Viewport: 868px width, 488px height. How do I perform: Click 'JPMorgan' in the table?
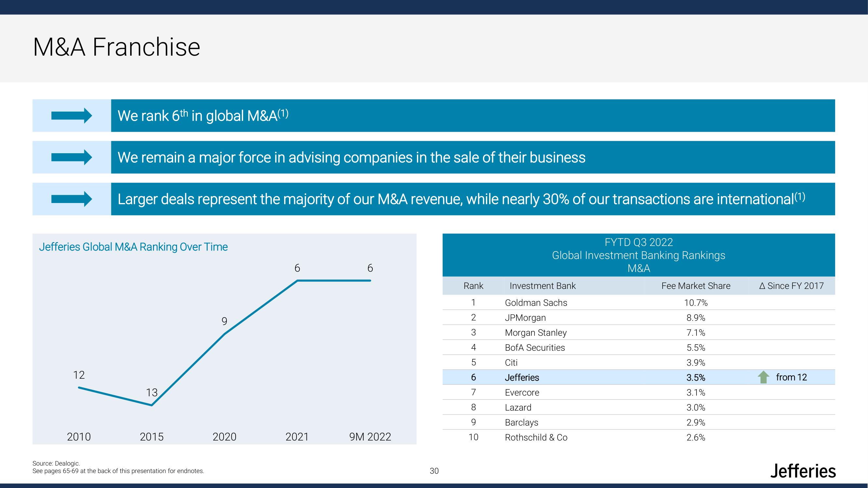pyautogui.click(x=525, y=318)
